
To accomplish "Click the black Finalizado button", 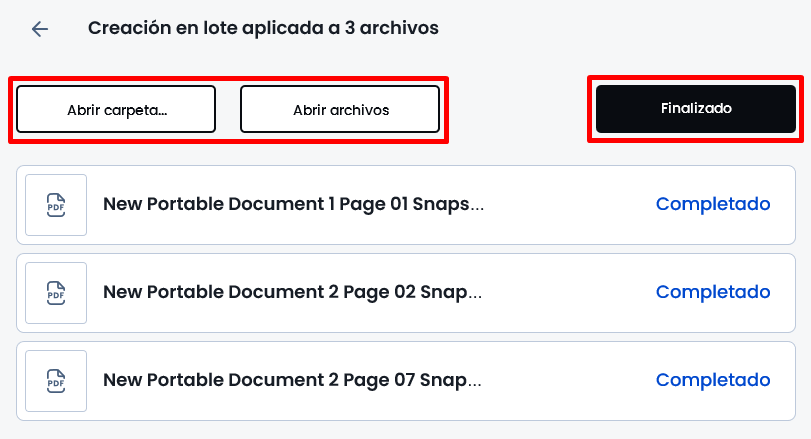I will pos(696,109).
